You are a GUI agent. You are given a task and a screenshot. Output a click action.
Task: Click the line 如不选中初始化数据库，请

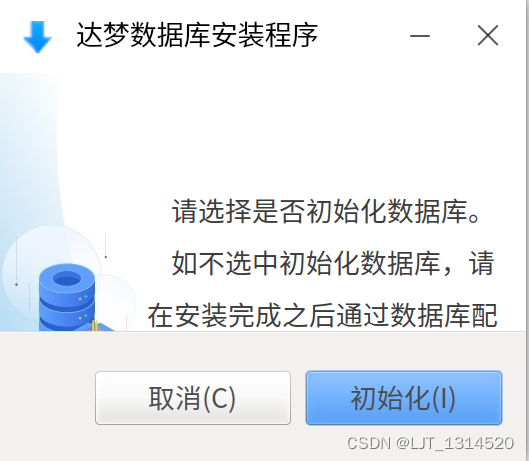(x=333, y=264)
